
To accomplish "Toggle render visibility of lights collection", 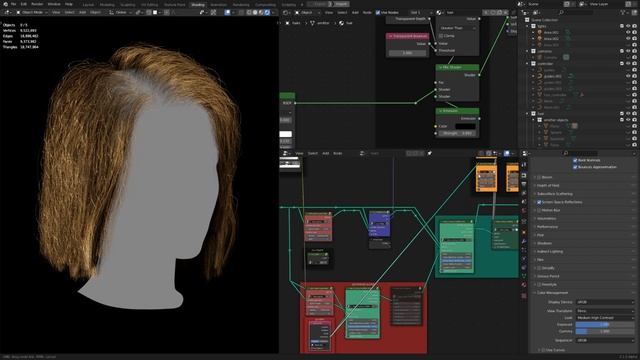I will tap(634, 26).
